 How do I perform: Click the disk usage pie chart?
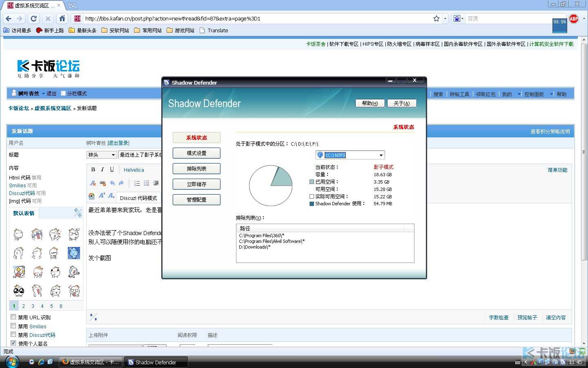271,186
